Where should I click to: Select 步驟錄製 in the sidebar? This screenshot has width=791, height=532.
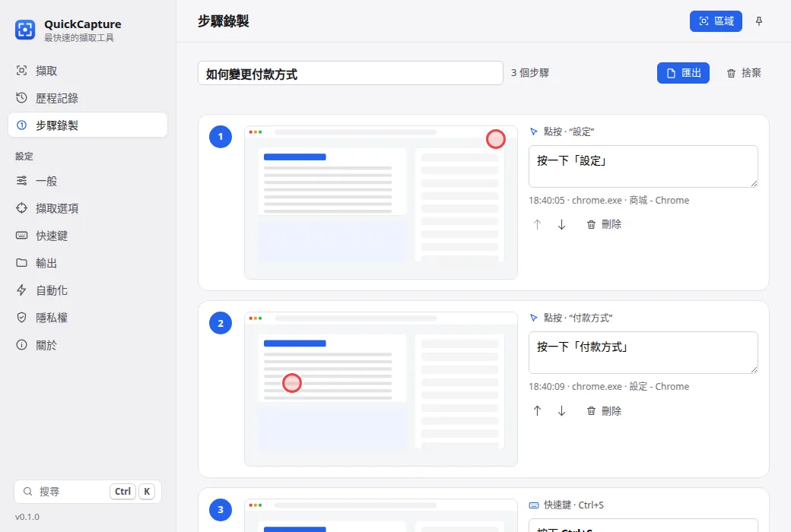point(87,125)
